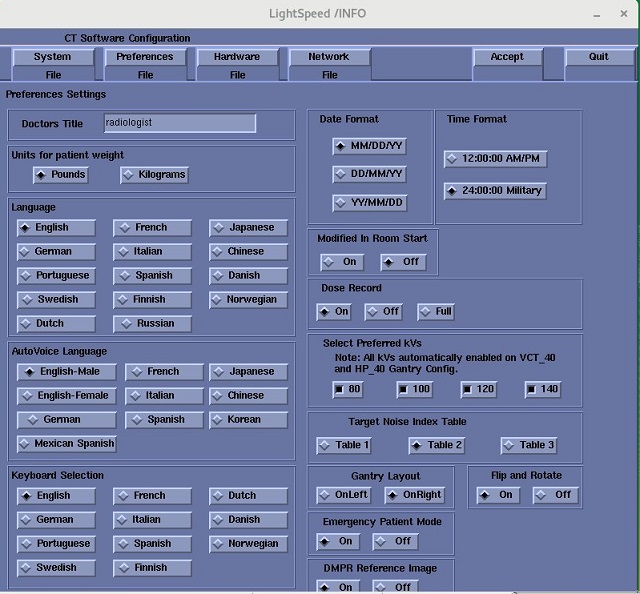
Task: Turn on Modified In Room Start
Action: (342, 262)
